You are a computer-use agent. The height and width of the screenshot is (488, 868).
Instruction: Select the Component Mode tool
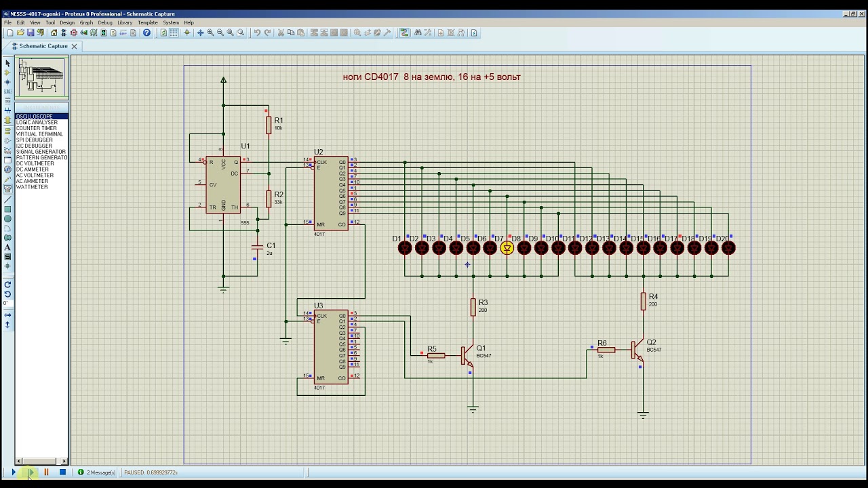pyautogui.click(x=7, y=73)
